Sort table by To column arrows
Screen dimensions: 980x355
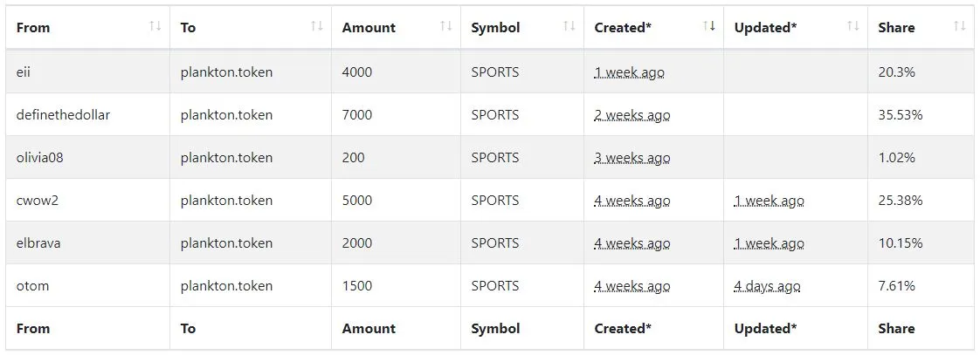317,26
